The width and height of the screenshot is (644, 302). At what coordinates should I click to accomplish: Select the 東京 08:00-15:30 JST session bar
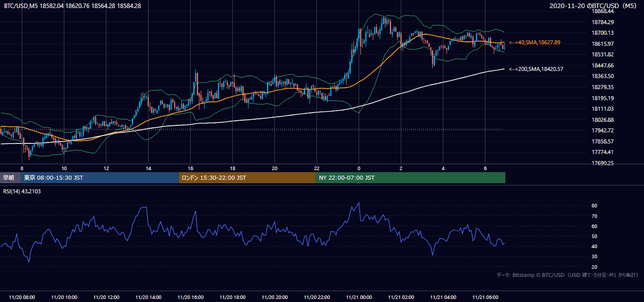(100, 178)
